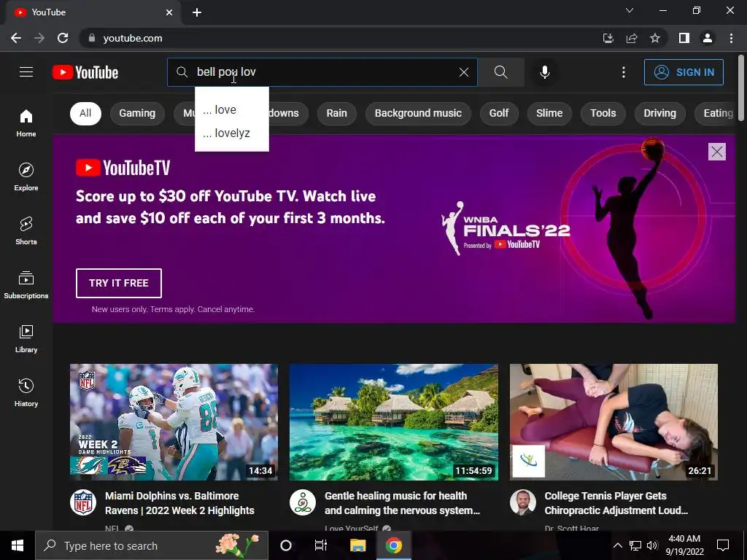Screen dimensions: 747x560
Task: Dismiss the YouTube TV banner ad
Action: [717, 152]
